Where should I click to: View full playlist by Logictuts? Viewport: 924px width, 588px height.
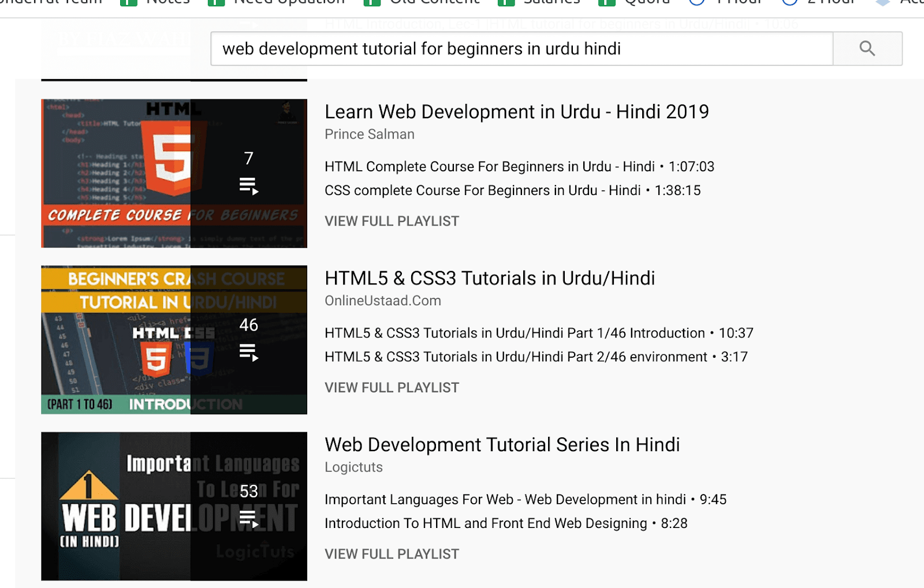[x=392, y=554]
